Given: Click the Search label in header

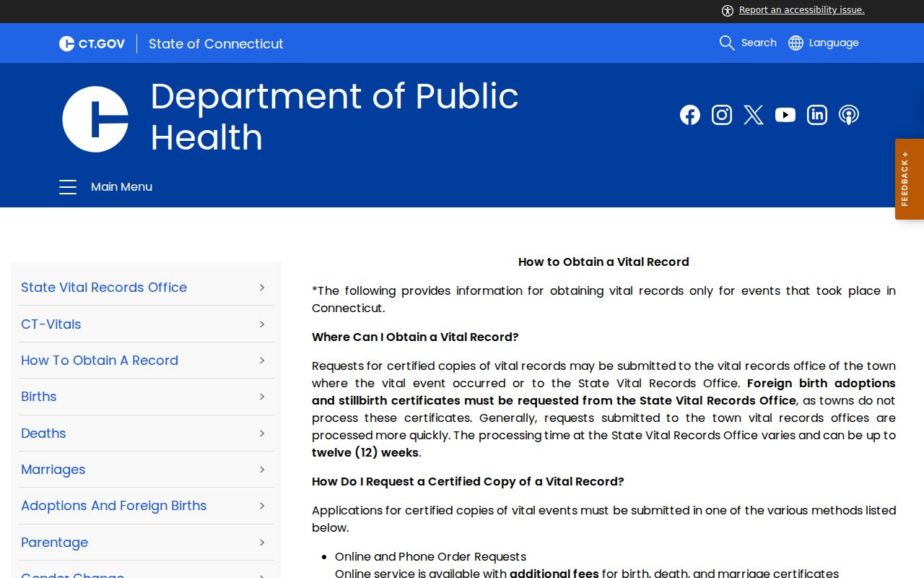Looking at the screenshot, I should (x=759, y=43).
